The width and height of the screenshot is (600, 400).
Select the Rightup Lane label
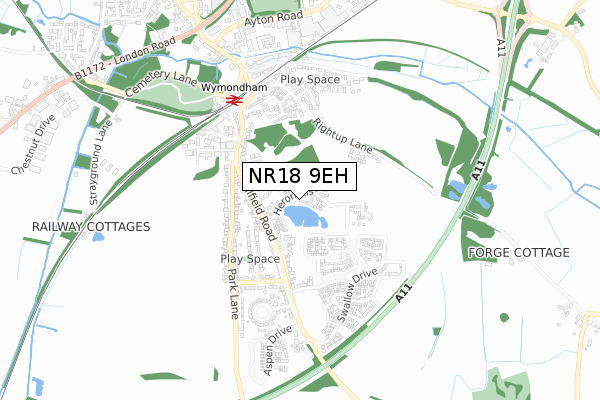[342, 136]
